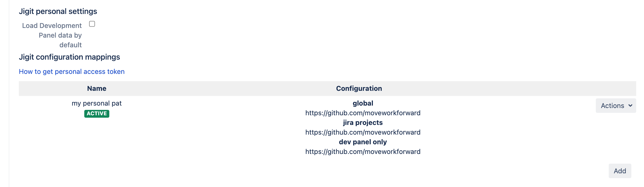Open the Actions dropdown for my personal pat

pyautogui.click(x=615, y=106)
